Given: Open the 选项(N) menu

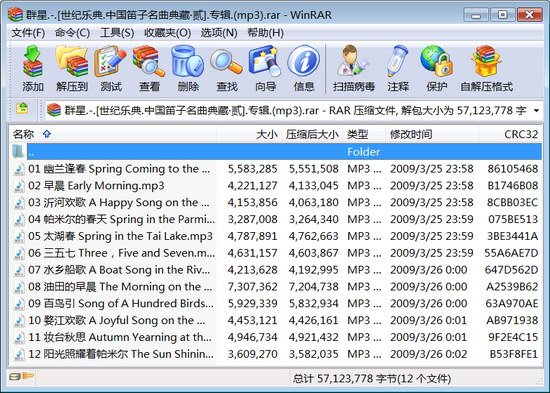Looking at the screenshot, I should pos(219,33).
